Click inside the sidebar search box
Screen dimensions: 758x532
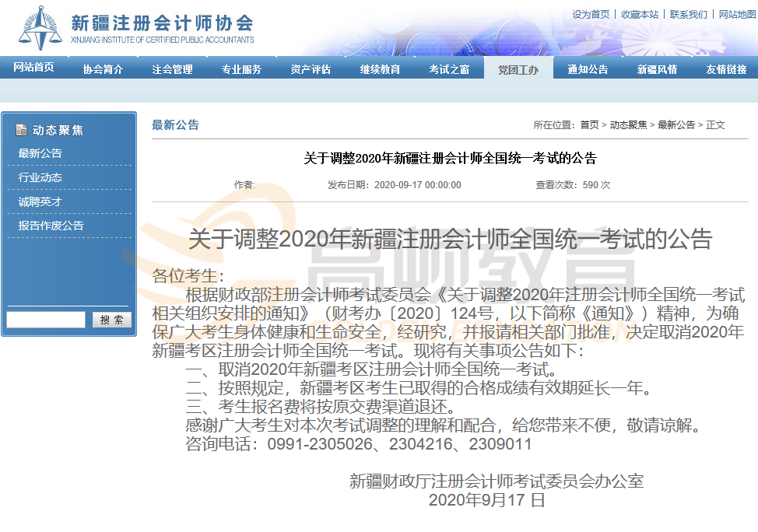[x=45, y=319]
